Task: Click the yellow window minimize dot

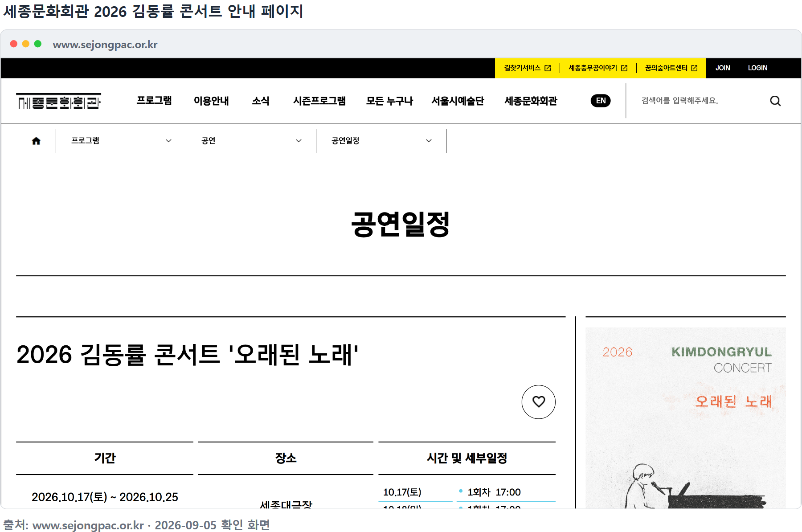Action: (26, 44)
